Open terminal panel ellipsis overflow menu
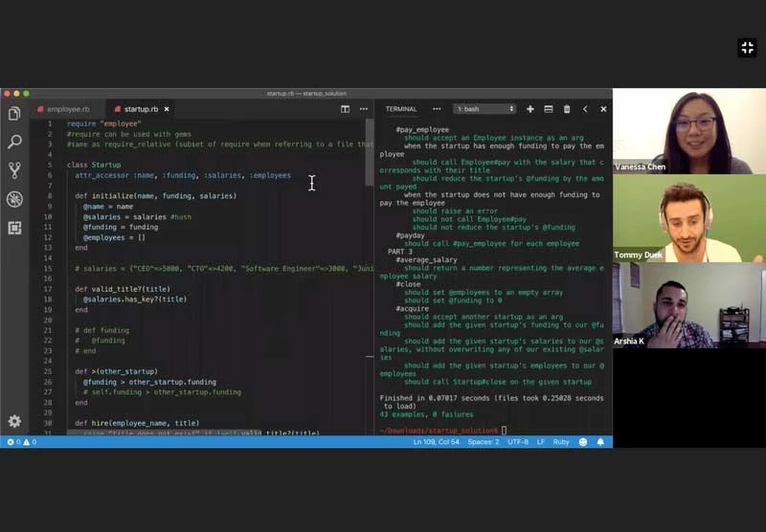The image size is (766, 532). coord(437,109)
